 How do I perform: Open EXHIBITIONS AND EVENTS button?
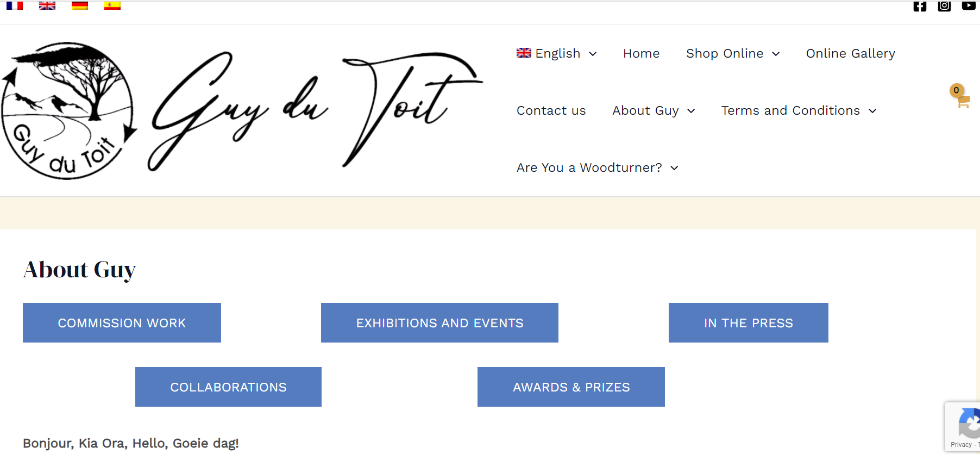439,323
